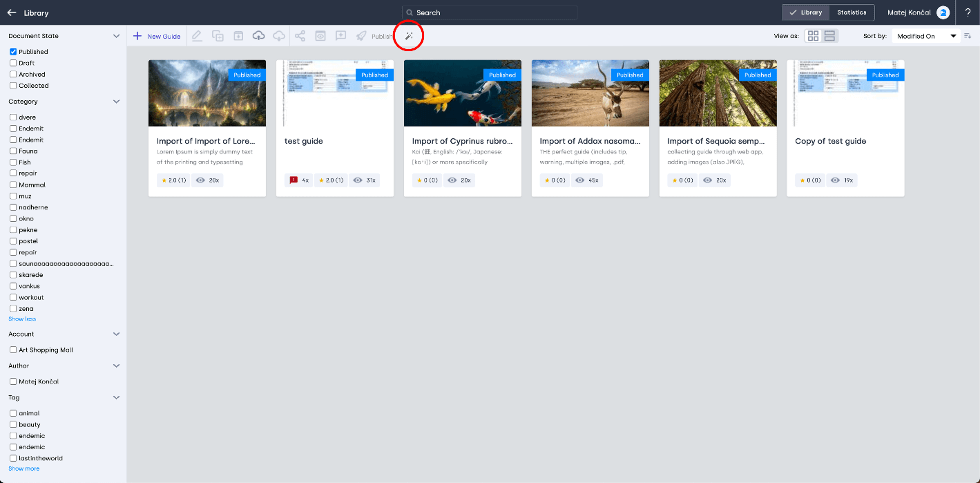This screenshot has height=483, width=980.
Task: Open help via question mark icon
Action: (x=968, y=13)
